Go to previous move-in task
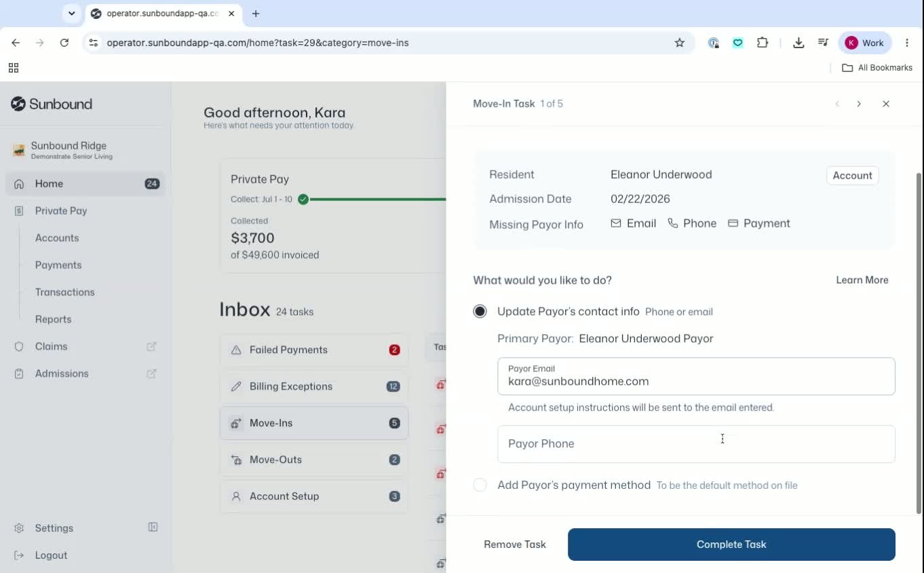Image resolution: width=924 pixels, height=573 pixels. (837, 104)
